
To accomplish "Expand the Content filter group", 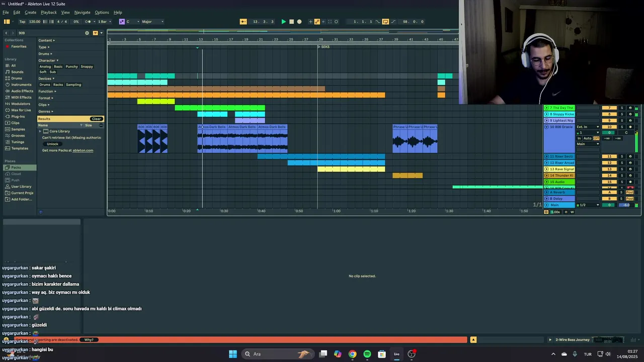I will pos(46,40).
